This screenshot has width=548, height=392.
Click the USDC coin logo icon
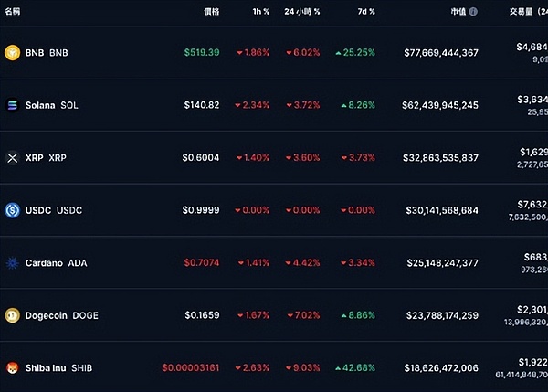12,210
